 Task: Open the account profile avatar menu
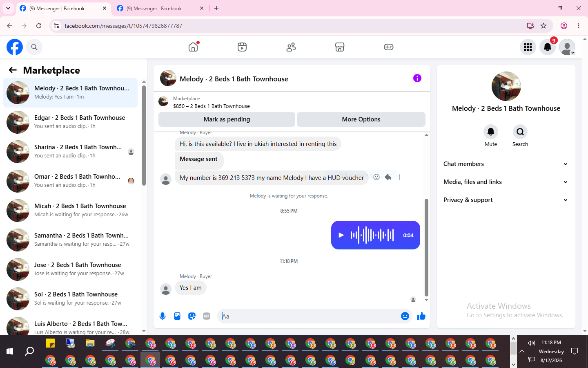[x=567, y=47]
